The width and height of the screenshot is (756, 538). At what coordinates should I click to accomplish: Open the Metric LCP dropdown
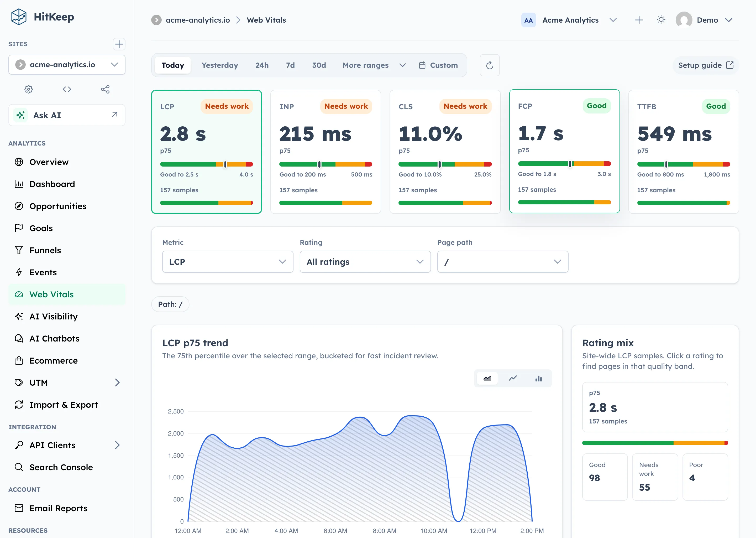228,262
